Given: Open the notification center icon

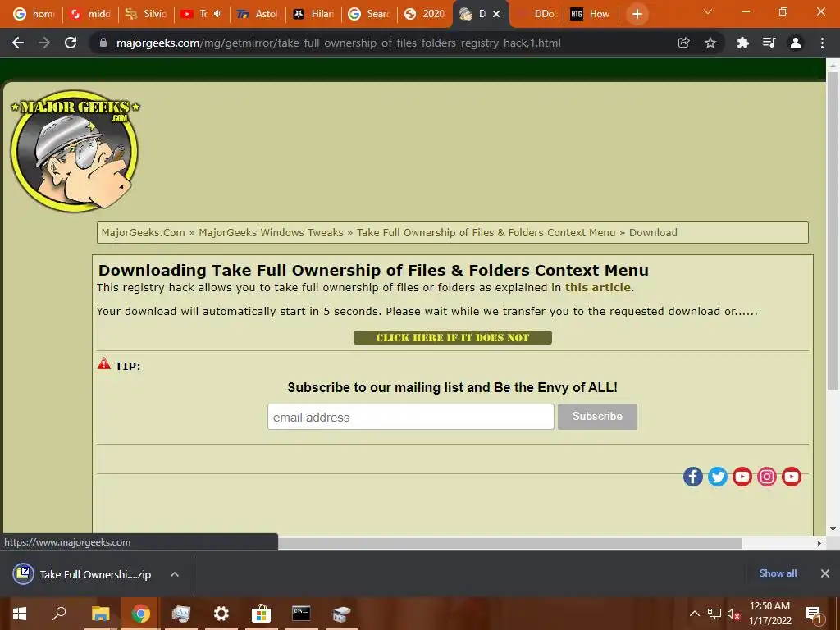Looking at the screenshot, I should tap(814, 614).
